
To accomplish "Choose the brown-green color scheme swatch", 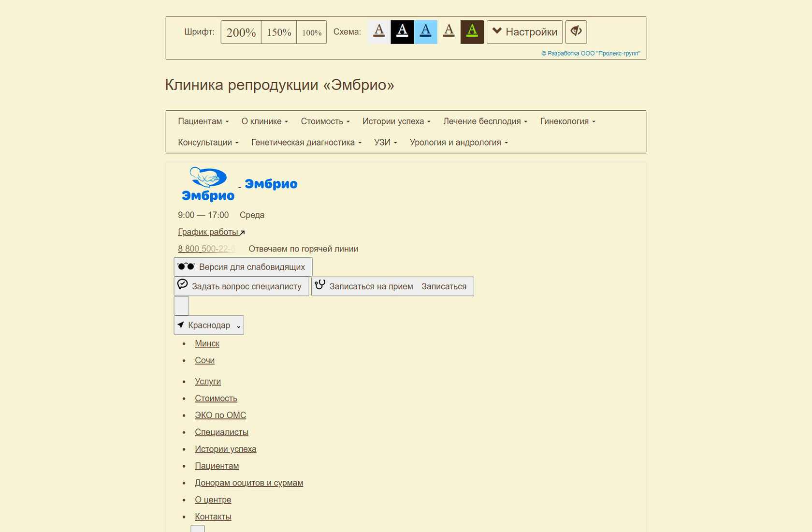I will pos(472,32).
